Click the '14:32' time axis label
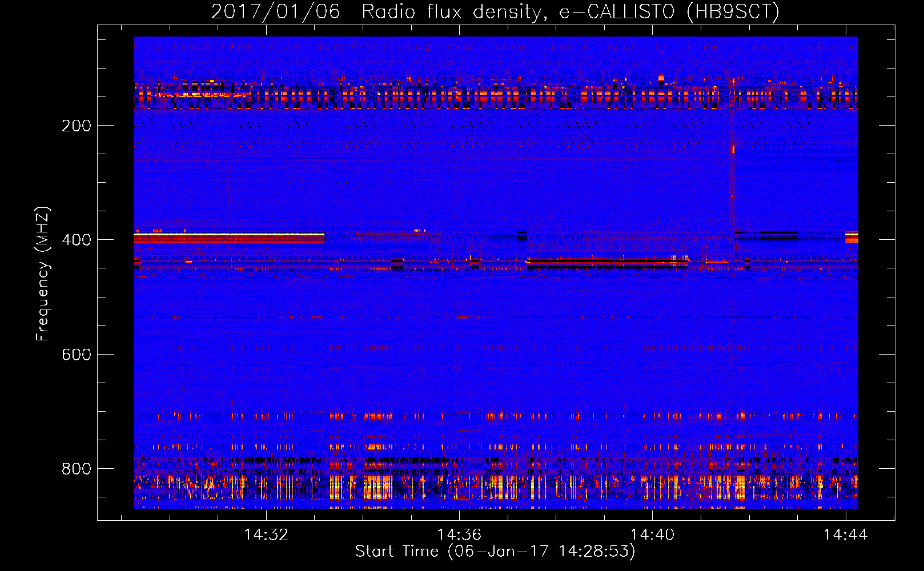Viewport: 924px width, 571px height. [266, 535]
